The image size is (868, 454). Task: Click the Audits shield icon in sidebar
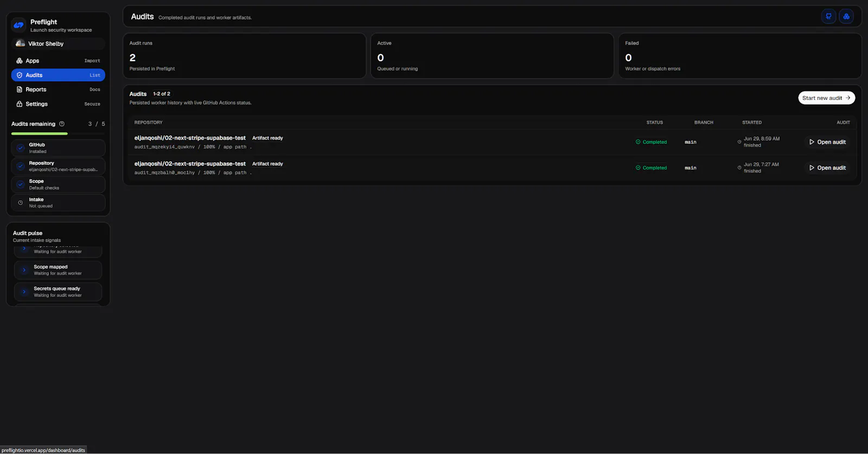(x=20, y=75)
